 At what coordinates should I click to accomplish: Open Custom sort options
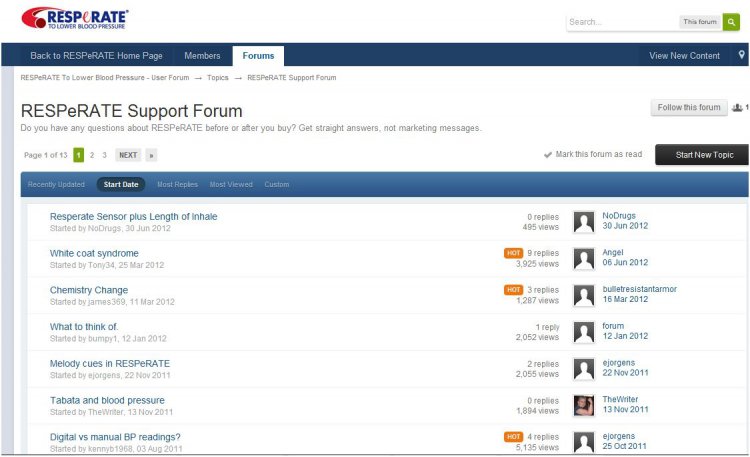point(276,184)
